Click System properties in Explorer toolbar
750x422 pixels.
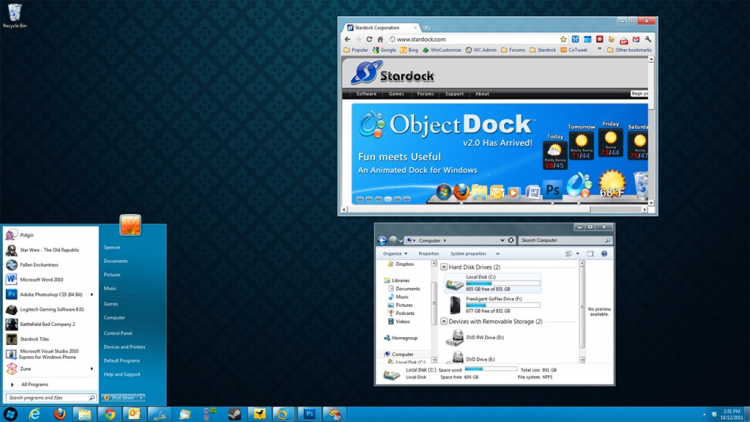click(x=468, y=254)
